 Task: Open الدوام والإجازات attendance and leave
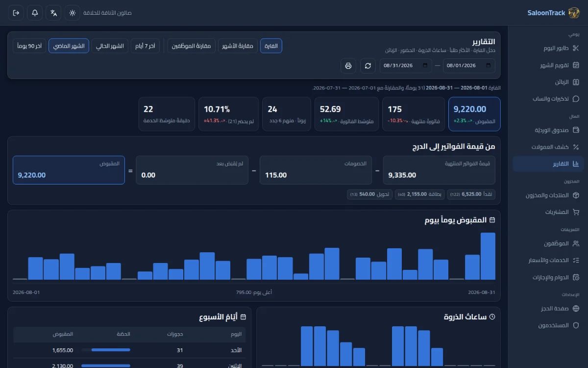[x=548, y=277]
